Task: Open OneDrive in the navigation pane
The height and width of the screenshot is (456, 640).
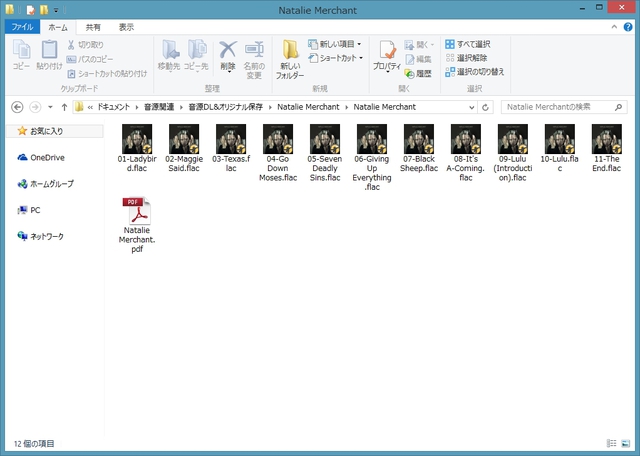Action: click(x=46, y=157)
